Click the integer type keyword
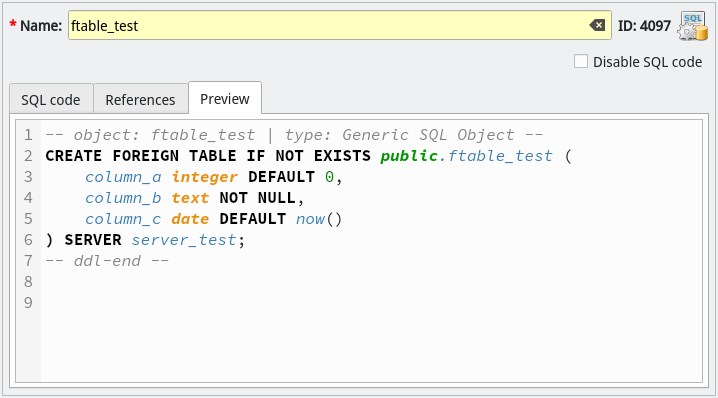This screenshot has width=718, height=398. click(205, 177)
